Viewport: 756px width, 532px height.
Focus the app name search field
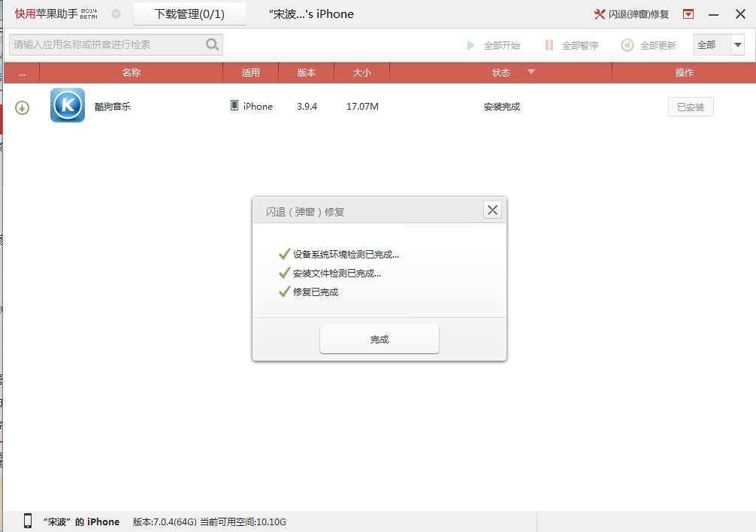click(x=116, y=44)
